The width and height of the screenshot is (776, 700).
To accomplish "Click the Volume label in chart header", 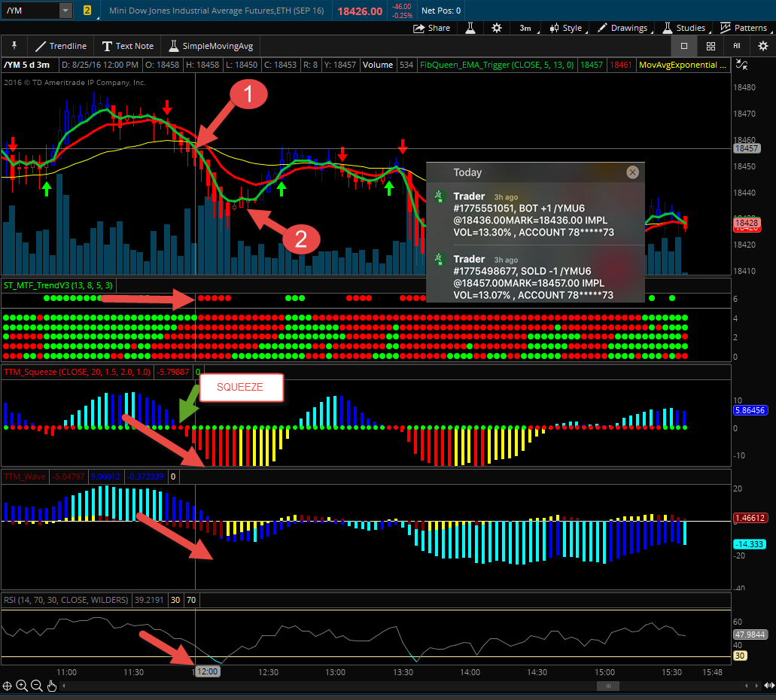I will pos(378,65).
